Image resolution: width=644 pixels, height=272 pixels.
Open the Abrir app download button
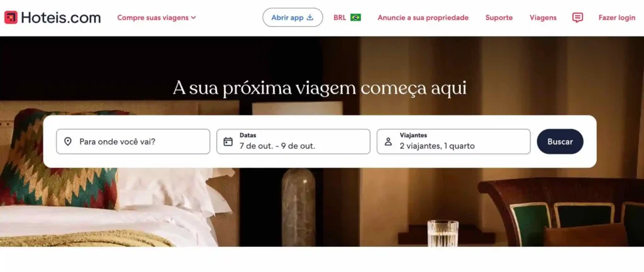pos(292,18)
